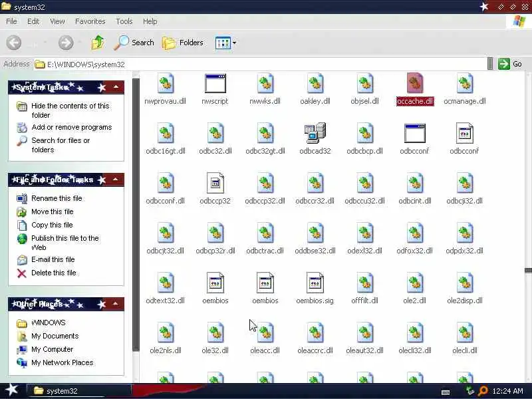Image resolution: width=532 pixels, height=399 pixels.
Task: Open the address bar dropdown
Action: (490, 64)
